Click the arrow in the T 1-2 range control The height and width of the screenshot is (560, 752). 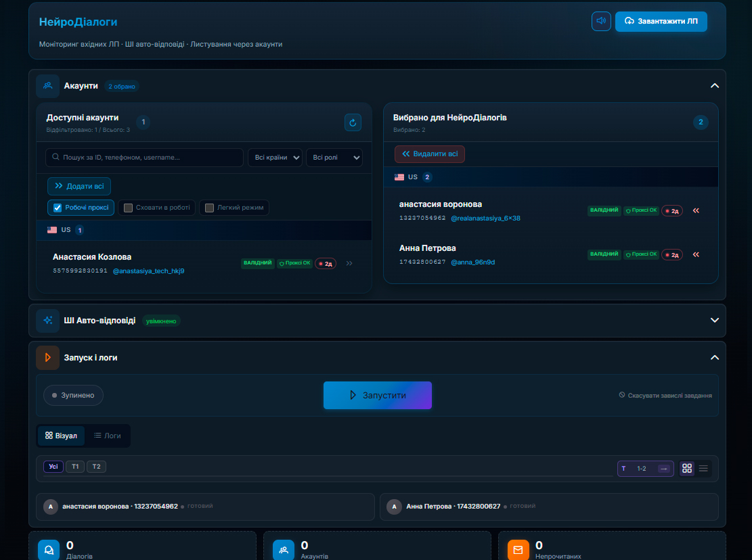coord(664,469)
